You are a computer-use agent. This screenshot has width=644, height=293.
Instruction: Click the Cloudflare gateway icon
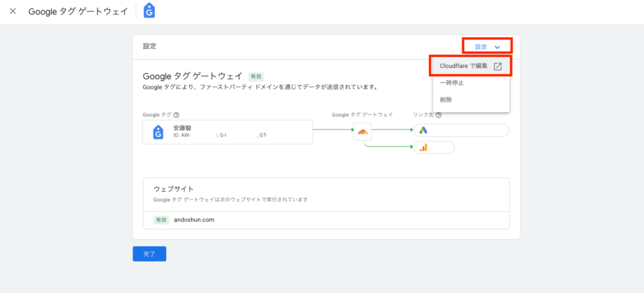[x=362, y=132]
